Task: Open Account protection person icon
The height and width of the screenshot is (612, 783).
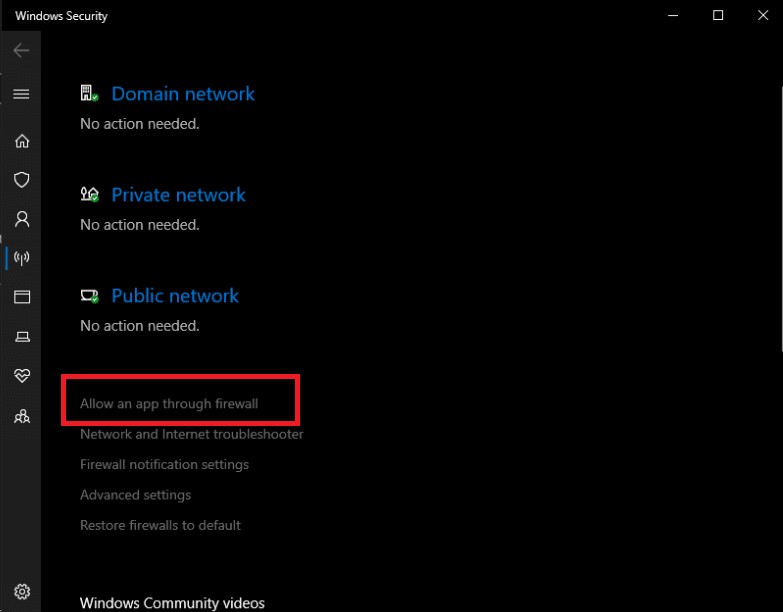Action: point(21,219)
